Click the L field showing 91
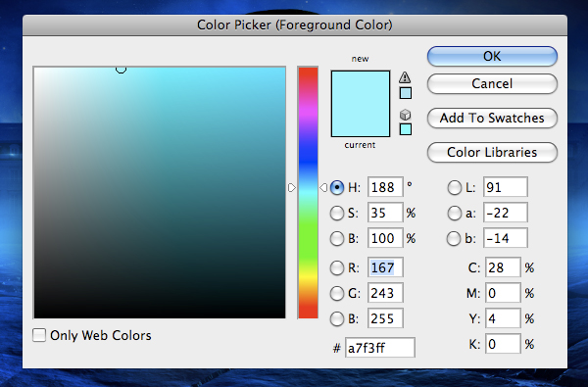Image resolution: width=588 pixels, height=387 pixels. (x=506, y=187)
